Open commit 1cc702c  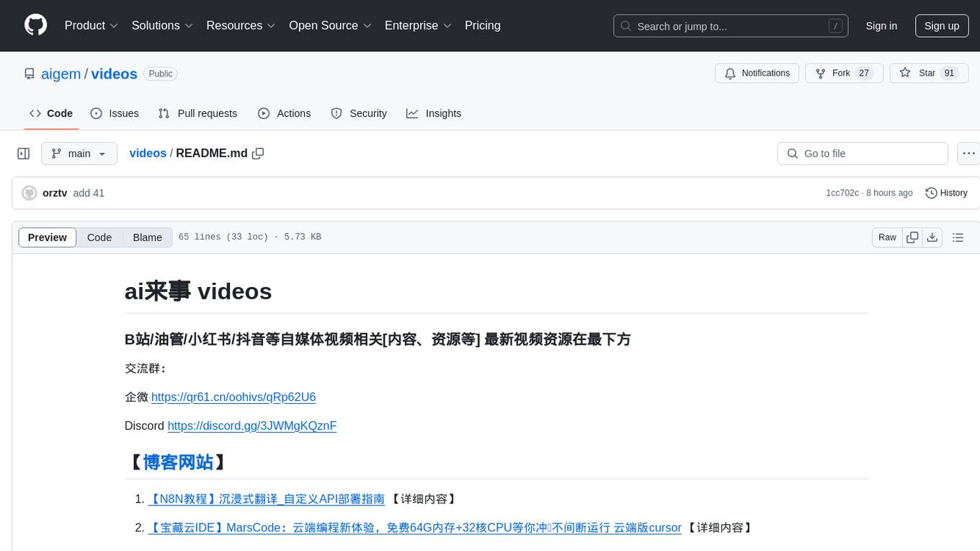pos(842,193)
